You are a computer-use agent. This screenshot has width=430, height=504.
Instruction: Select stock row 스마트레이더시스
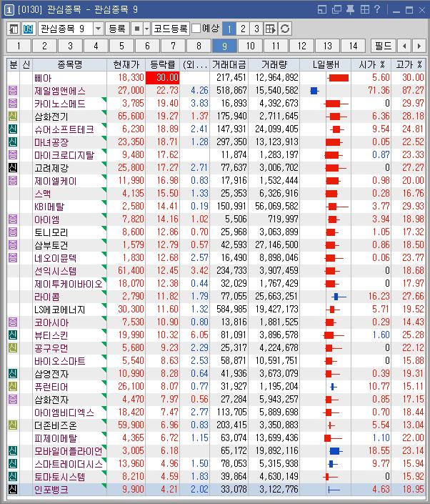(216, 463)
